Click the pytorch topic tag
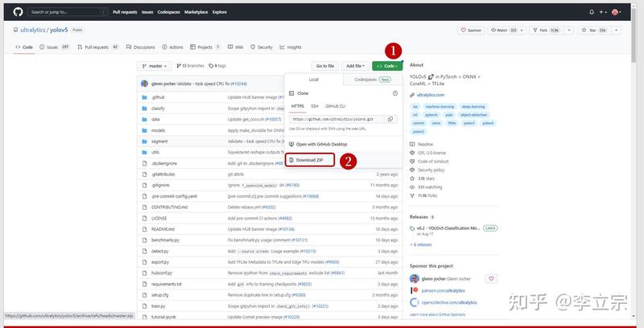This screenshot has width=644, height=328. [x=431, y=115]
